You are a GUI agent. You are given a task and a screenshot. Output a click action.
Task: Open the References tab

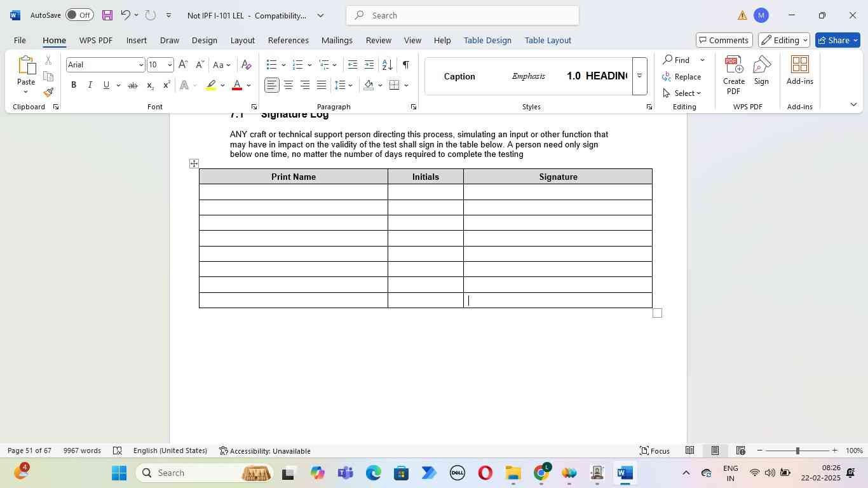(x=288, y=40)
